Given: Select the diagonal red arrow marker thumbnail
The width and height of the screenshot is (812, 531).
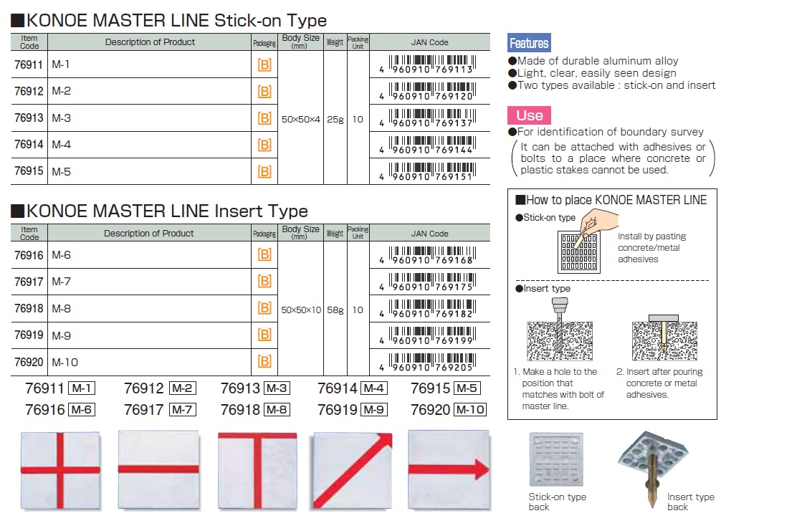Looking at the screenshot, I should point(353,469).
